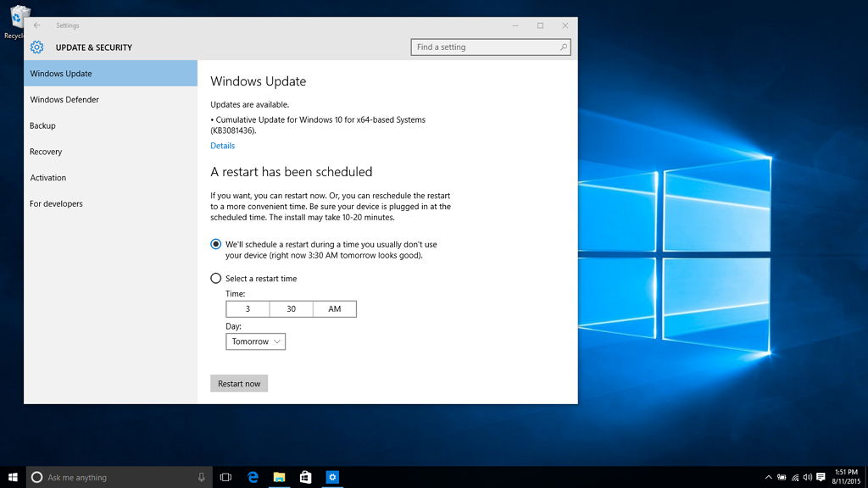Click the Windows Update heading text
The width and height of the screenshot is (868, 488).
point(258,81)
